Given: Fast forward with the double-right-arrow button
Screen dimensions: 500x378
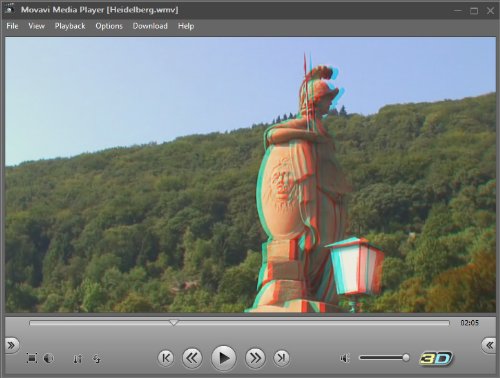Looking at the screenshot, I should click(x=255, y=358).
